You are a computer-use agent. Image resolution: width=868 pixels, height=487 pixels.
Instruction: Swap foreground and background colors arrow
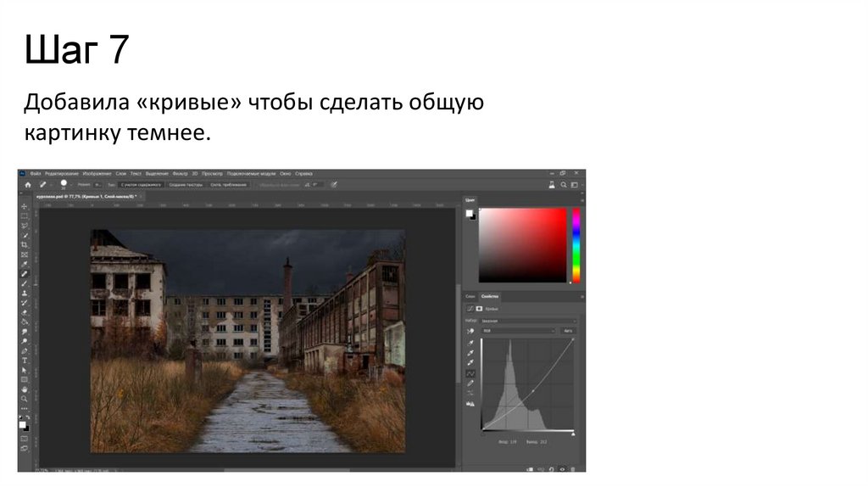[x=28, y=417]
